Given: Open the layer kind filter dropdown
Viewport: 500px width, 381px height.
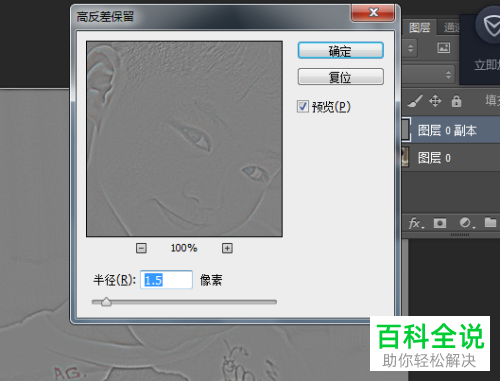Looking at the screenshot, I should 410,48.
